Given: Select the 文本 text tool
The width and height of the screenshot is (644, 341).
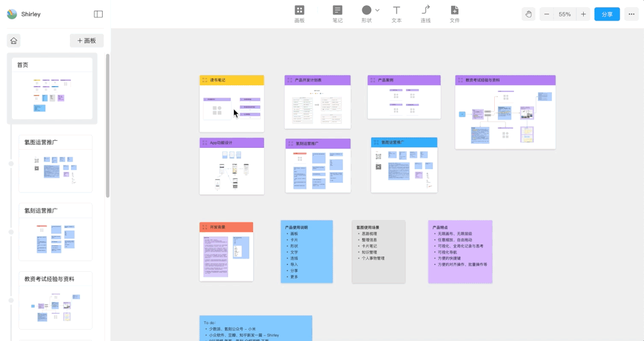Looking at the screenshot, I should click(x=396, y=10).
